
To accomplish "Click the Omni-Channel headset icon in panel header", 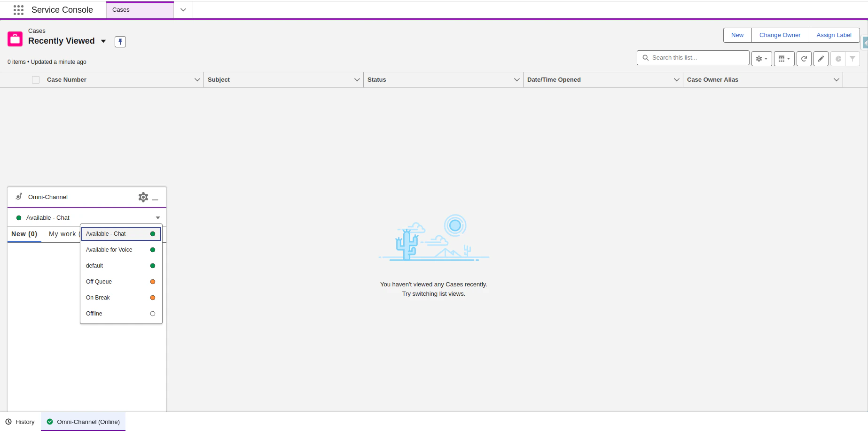I will pos(19,197).
